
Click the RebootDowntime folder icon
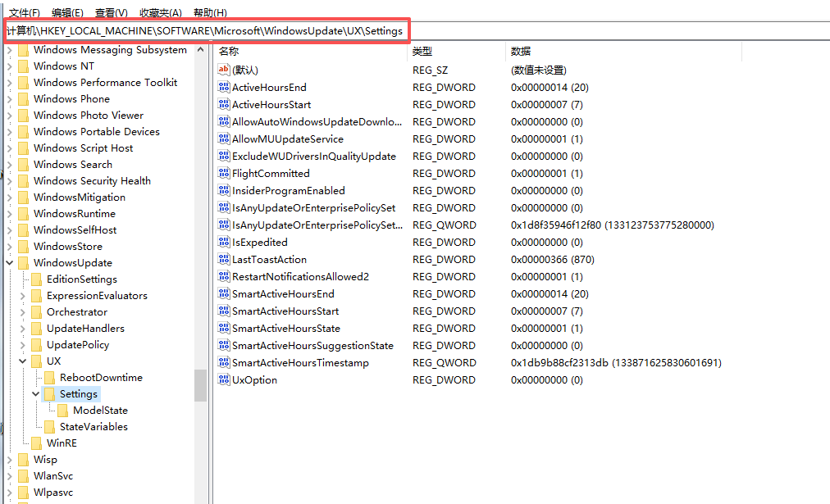(x=50, y=378)
